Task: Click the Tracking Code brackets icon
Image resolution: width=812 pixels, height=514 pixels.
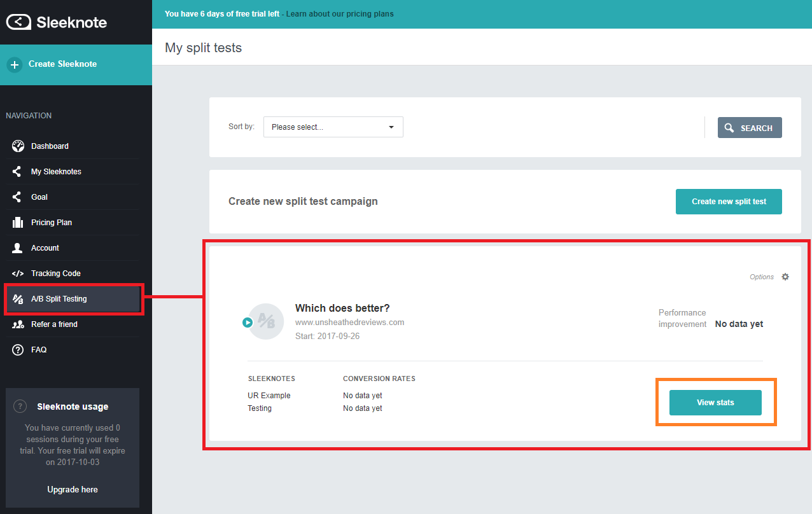Action: click(x=18, y=274)
